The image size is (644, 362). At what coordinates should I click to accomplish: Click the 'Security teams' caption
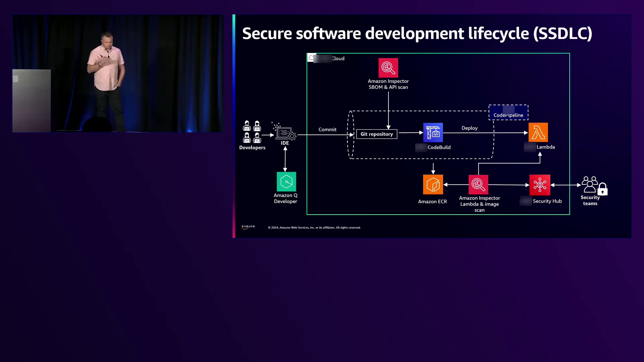click(590, 200)
